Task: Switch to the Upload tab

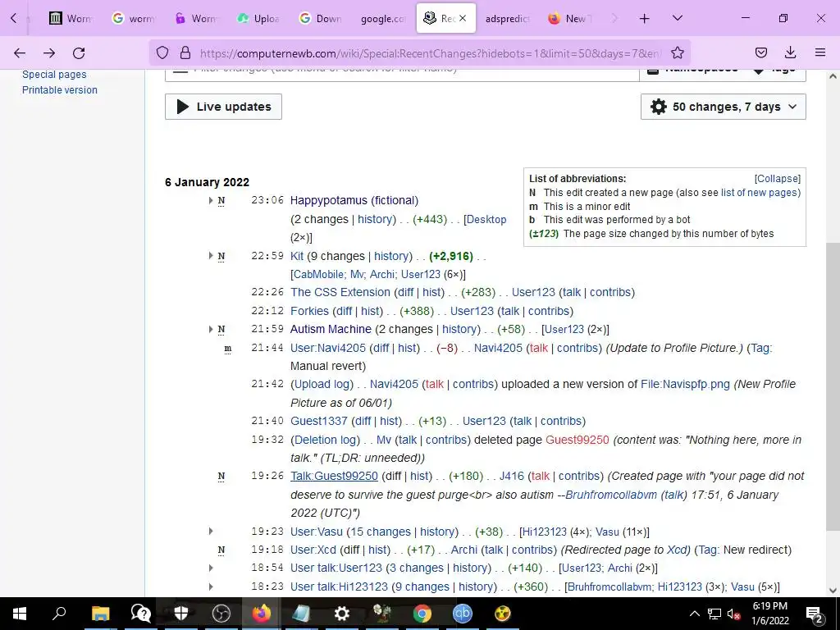Action: 259,19
